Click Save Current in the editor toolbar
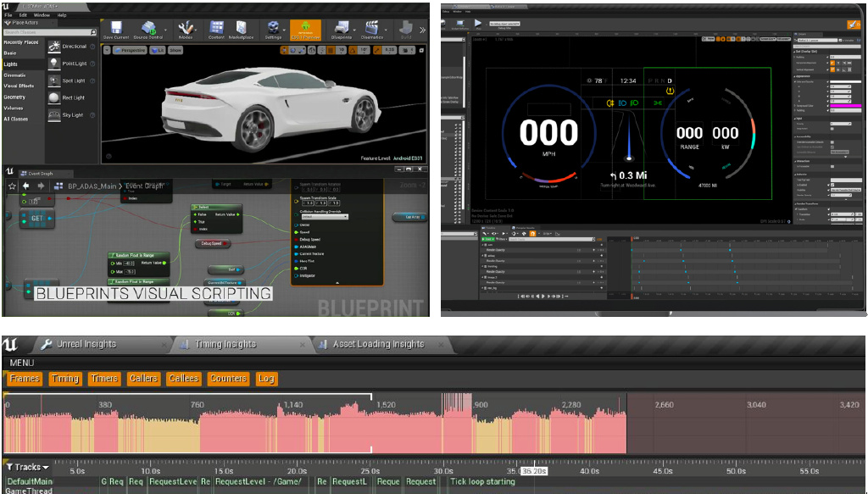868x494 pixels. click(115, 30)
